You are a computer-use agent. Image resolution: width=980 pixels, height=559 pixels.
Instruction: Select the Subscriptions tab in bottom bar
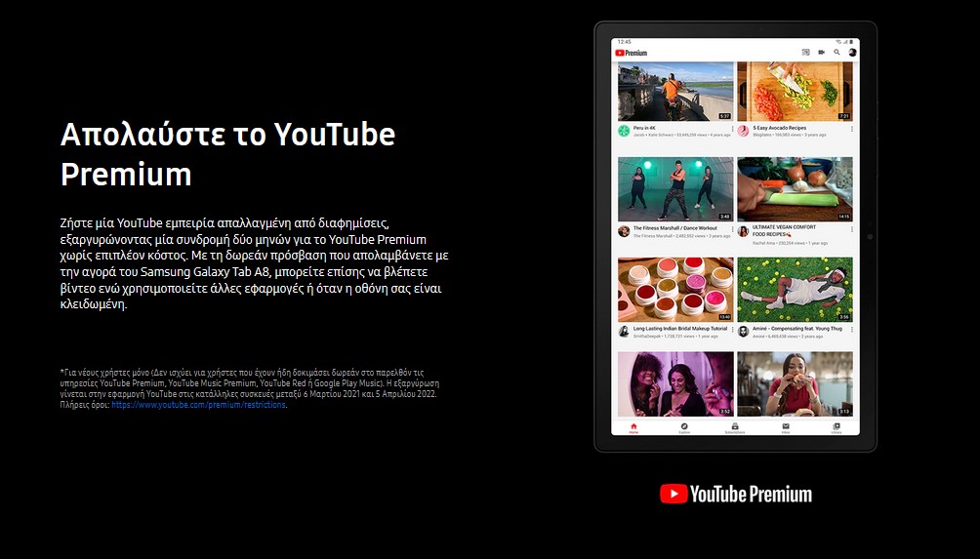[x=734, y=428]
